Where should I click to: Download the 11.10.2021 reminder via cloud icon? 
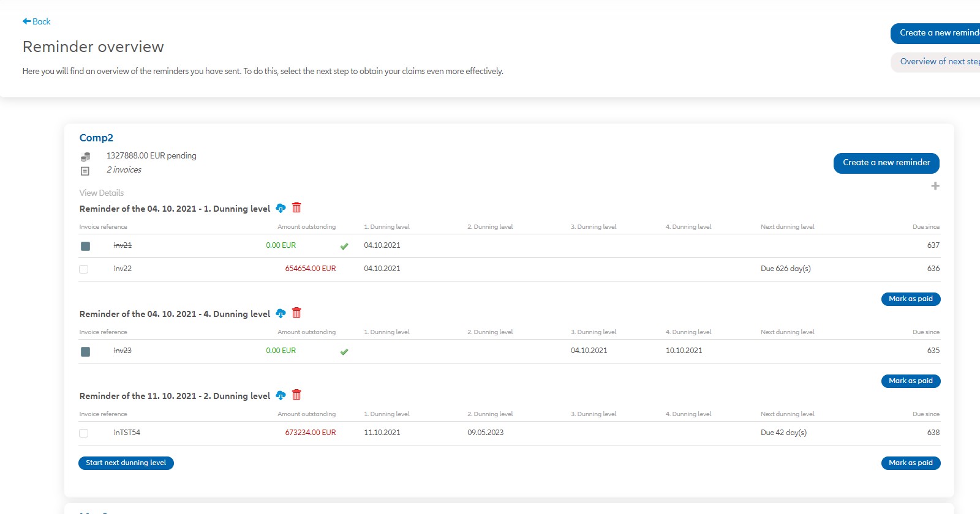(281, 396)
